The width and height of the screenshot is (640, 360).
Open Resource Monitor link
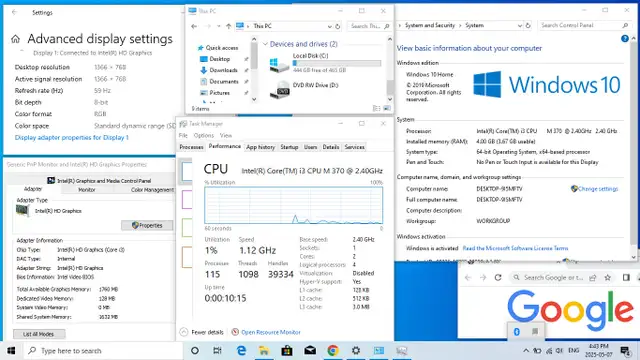(271, 332)
